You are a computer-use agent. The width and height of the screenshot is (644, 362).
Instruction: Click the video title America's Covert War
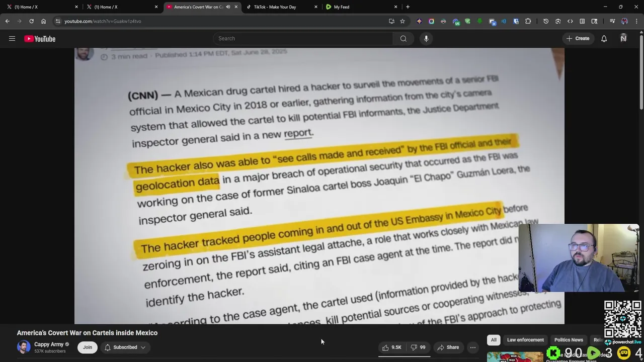coord(87,333)
